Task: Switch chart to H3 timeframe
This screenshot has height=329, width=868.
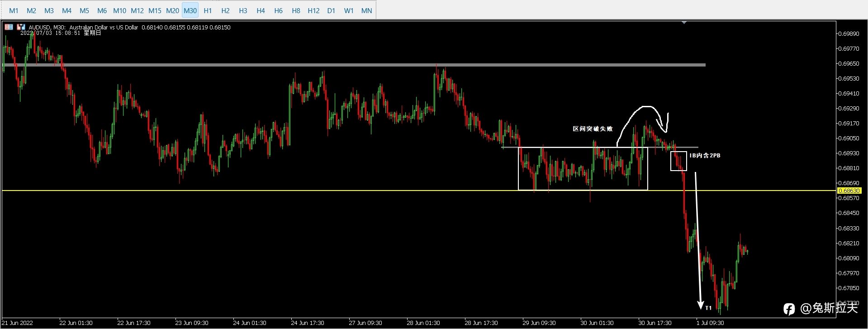Action: tap(243, 10)
